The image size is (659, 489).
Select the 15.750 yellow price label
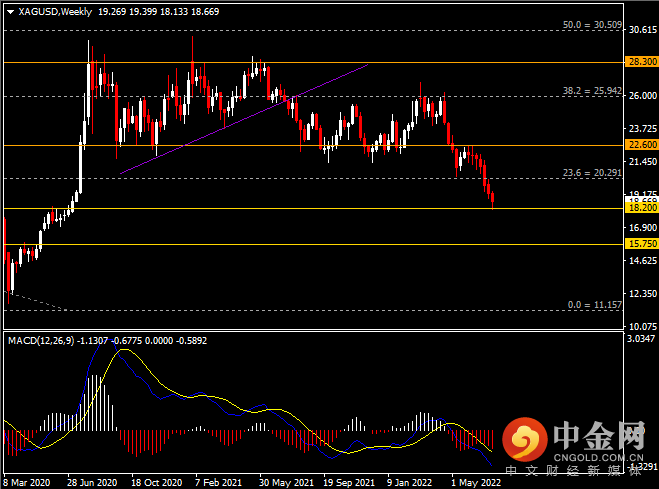pos(641,244)
